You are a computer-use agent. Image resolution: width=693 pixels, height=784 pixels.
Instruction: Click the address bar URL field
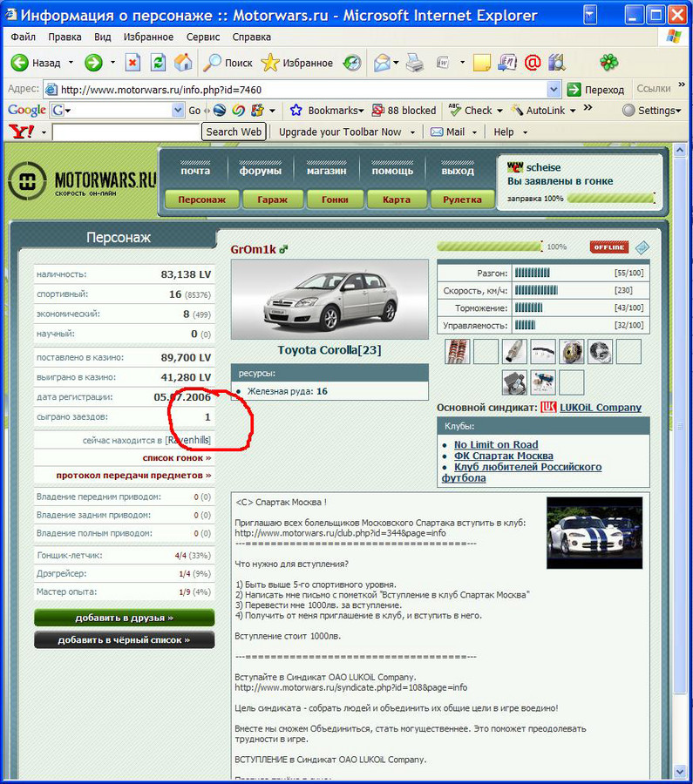coord(302,90)
